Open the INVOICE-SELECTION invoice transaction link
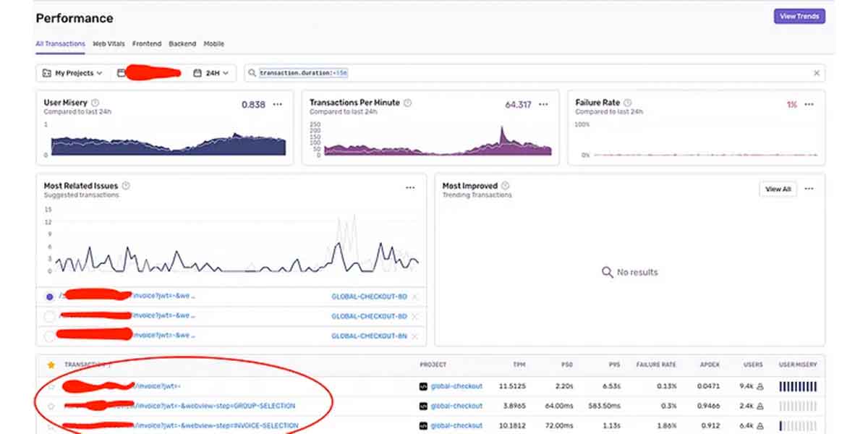Screen dimensions: 868x434 pos(217,425)
